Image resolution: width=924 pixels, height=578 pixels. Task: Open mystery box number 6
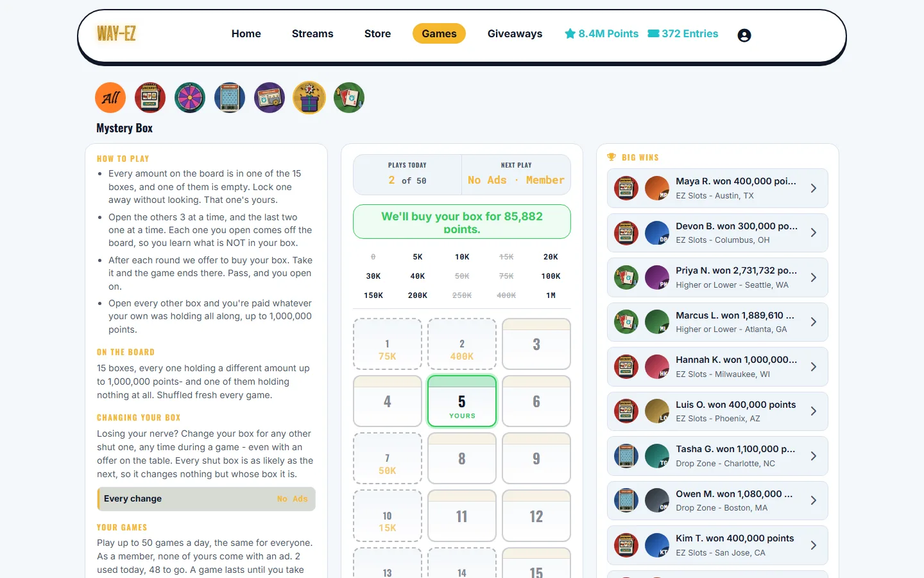coord(536,401)
